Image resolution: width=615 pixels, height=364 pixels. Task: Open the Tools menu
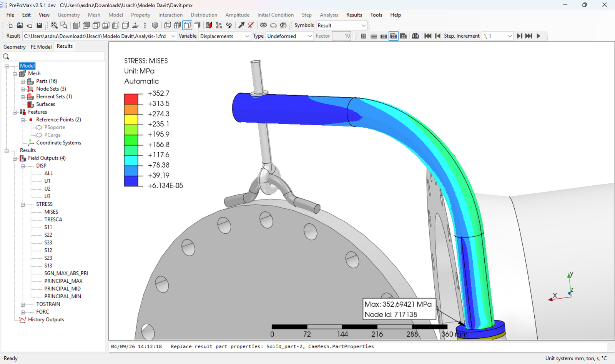pyautogui.click(x=376, y=15)
